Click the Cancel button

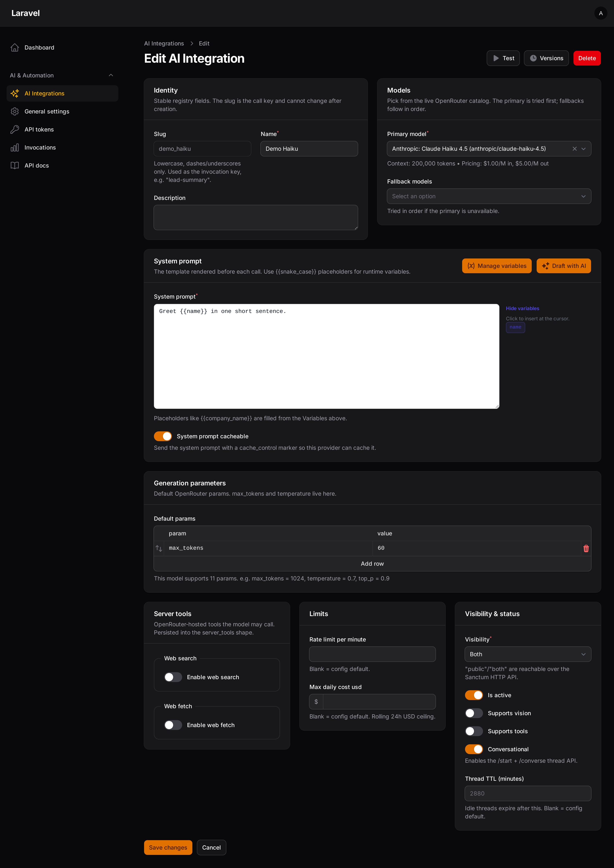pyautogui.click(x=211, y=848)
